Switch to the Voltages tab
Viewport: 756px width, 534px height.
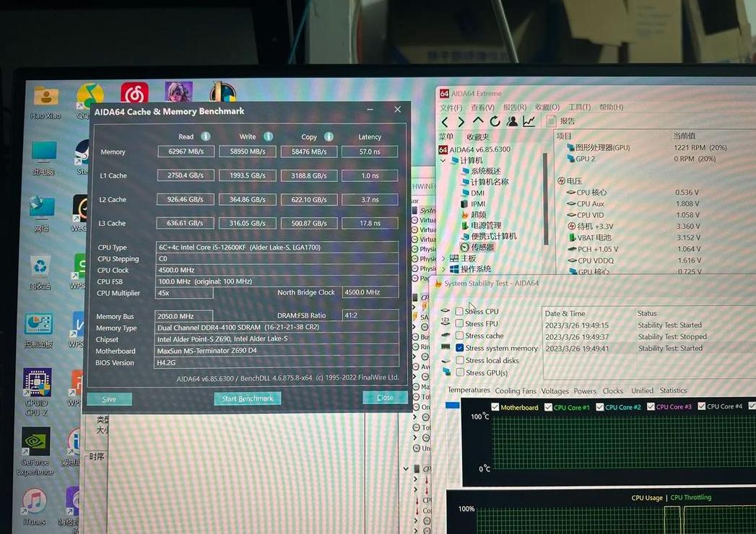pyautogui.click(x=555, y=391)
